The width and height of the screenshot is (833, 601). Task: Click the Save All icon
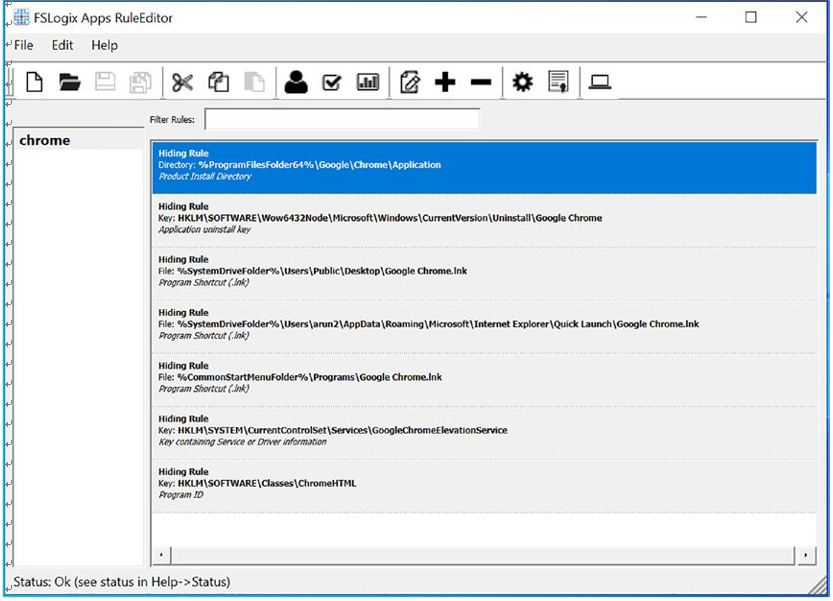click(140, 82)
